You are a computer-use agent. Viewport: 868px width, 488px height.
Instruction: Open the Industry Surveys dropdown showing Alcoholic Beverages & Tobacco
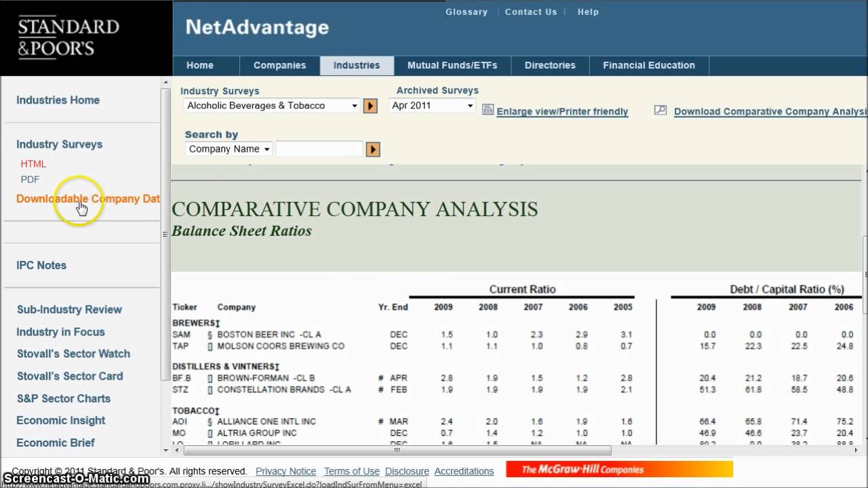point(272,106)
